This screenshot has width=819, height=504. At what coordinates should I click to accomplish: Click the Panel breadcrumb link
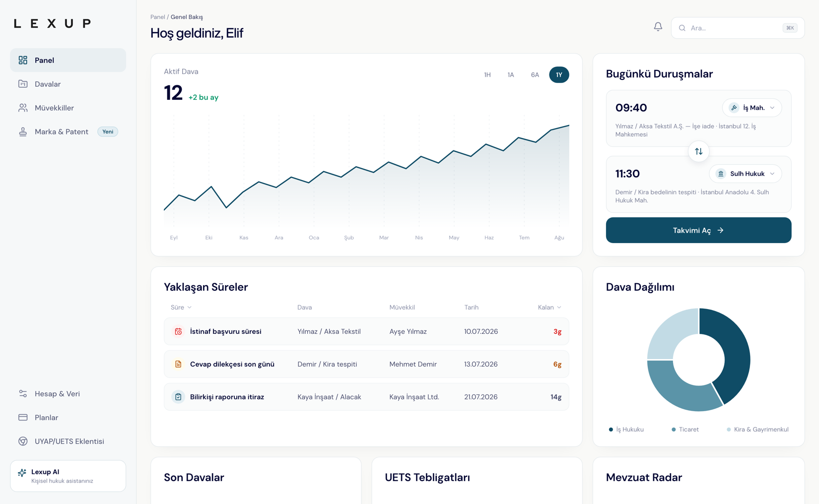point(157,17)
